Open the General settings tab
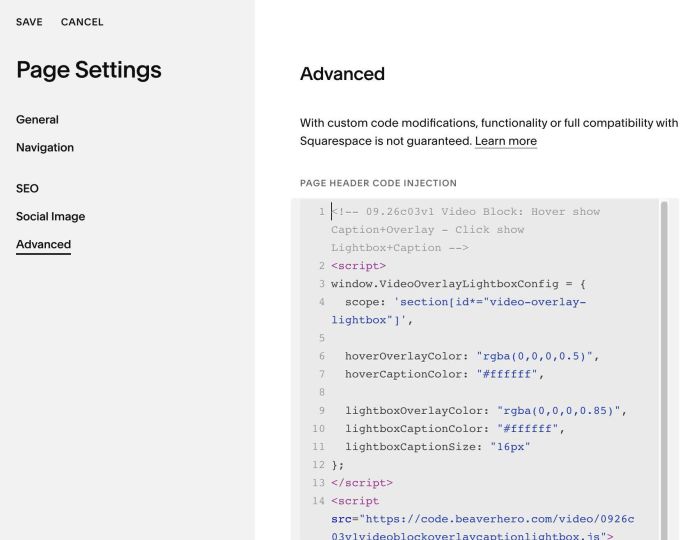This screenshot has height=540, width=700. pyautogui.click(x=37, y=120)
